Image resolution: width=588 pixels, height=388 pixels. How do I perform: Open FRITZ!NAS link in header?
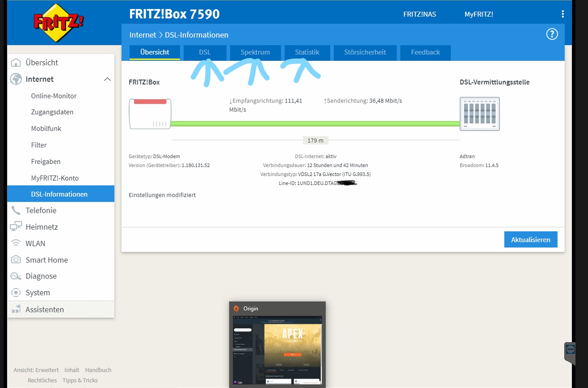420,14
